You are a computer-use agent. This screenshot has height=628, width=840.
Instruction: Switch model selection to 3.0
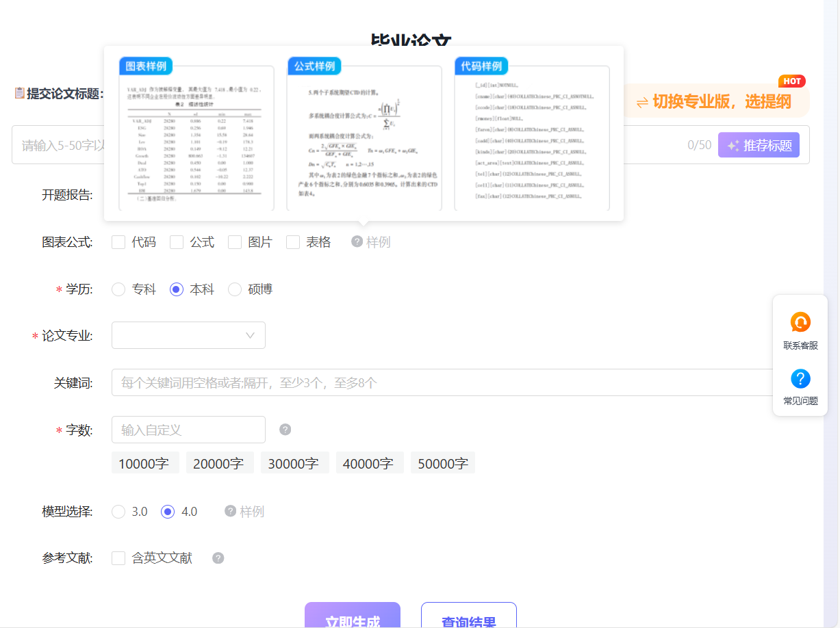[117, 511]
